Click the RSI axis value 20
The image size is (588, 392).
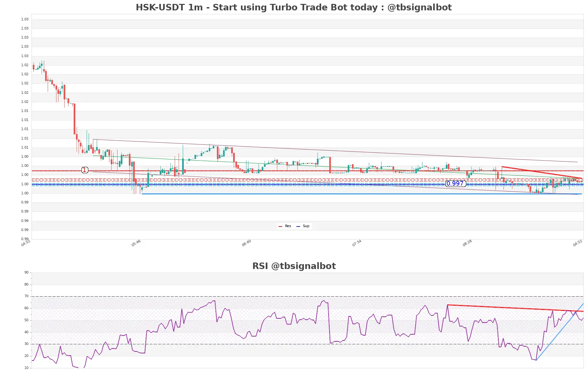pos(26,356)
